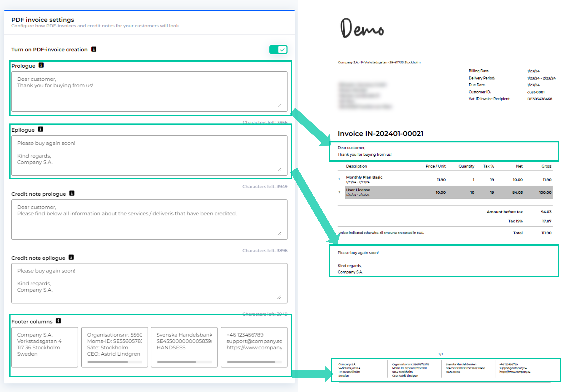Click into the Prologue text area
Image resolution: width=584 pixels, height=392 pixels.
pos(149,92)
